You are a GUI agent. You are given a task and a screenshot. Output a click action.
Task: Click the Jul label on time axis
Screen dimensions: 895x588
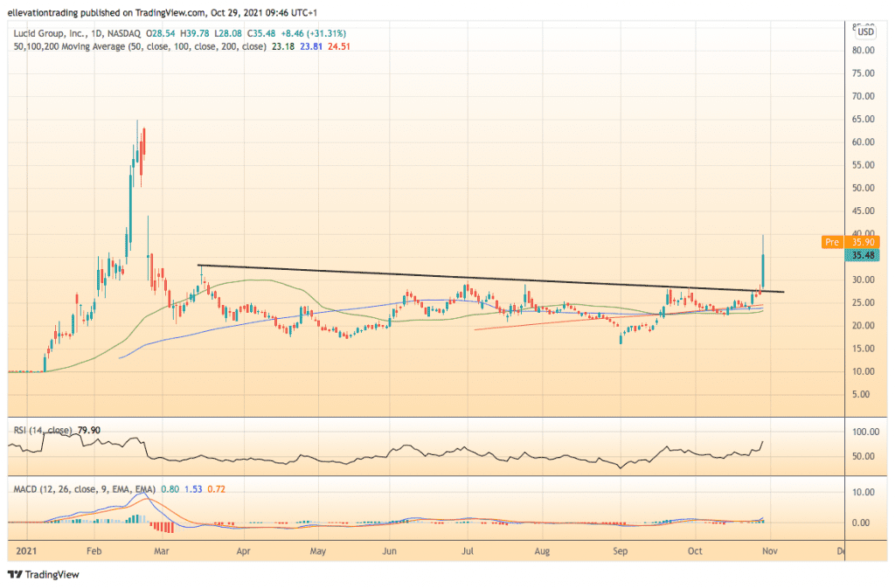pyautogui.click(x=468, y=551)
